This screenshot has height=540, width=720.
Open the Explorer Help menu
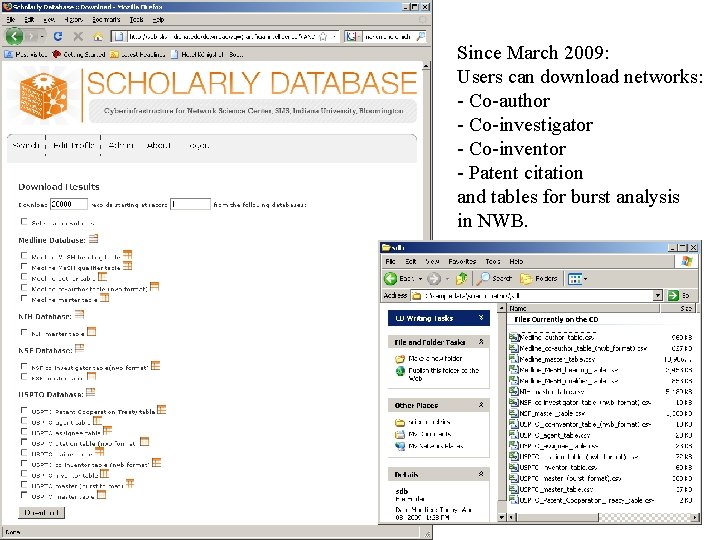(516, 261)
